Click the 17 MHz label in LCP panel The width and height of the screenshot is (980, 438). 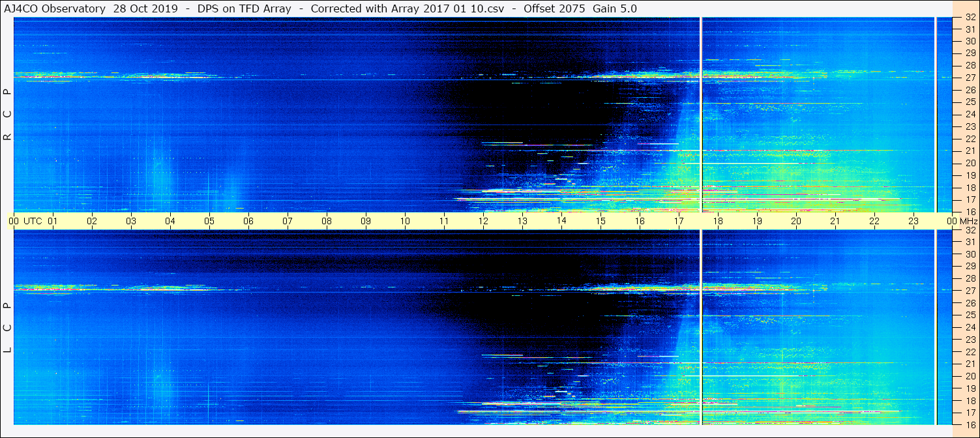970,413
